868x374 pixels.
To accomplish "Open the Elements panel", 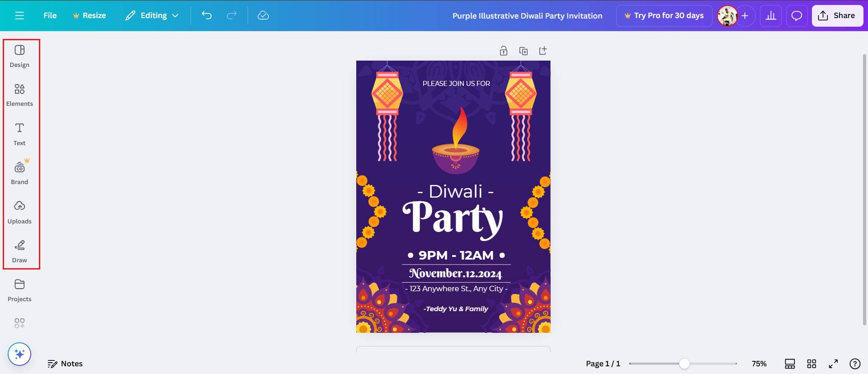I will pyautogui.click(x=19, y=94).
